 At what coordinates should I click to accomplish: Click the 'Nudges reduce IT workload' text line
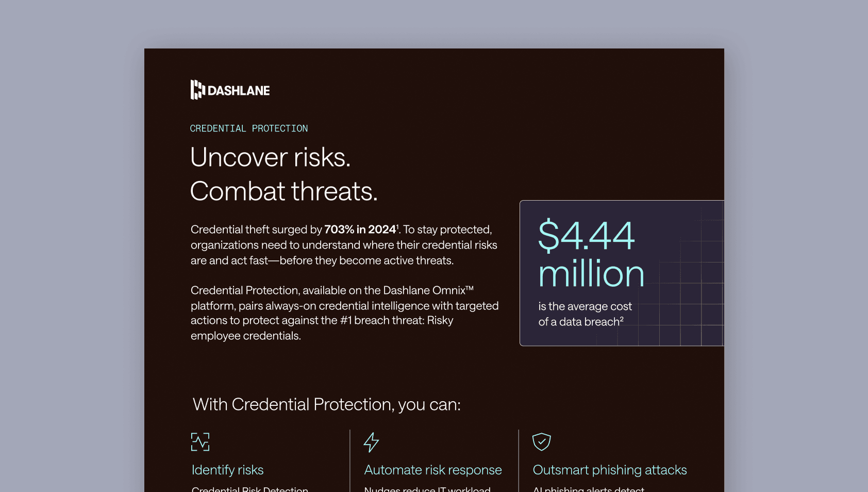tap(427, 489)
